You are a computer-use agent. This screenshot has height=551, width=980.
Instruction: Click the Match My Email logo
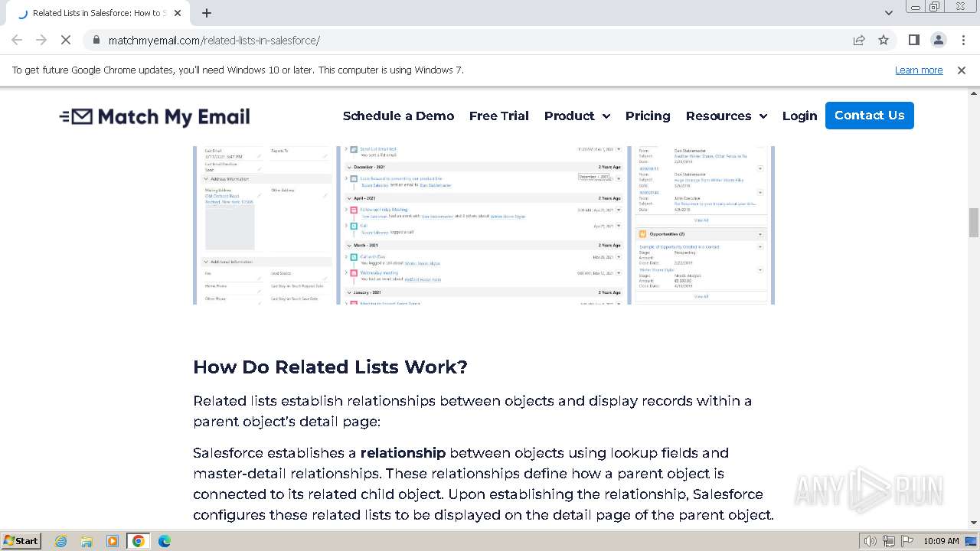point(155,116)
